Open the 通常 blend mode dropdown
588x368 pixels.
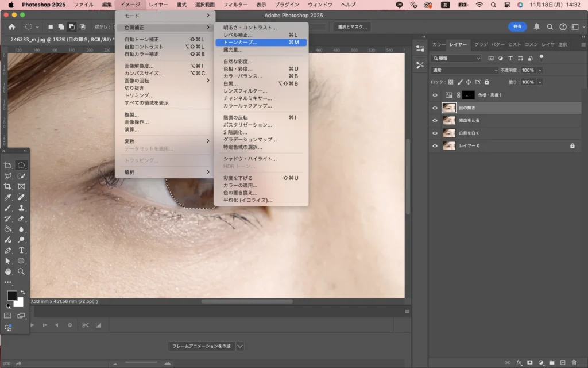coord(464,70)
